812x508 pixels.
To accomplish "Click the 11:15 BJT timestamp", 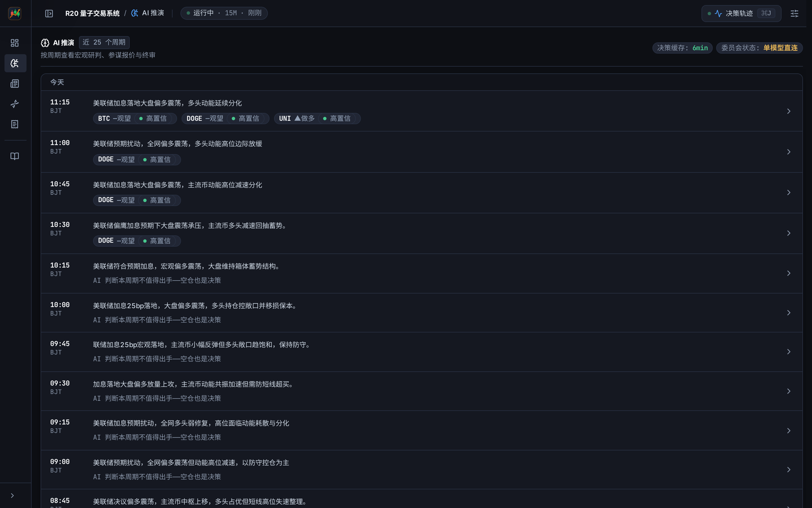I will (60, 106).
